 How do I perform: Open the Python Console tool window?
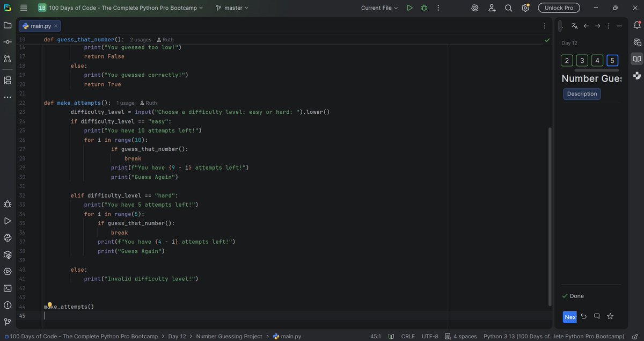tap(8, 237)
